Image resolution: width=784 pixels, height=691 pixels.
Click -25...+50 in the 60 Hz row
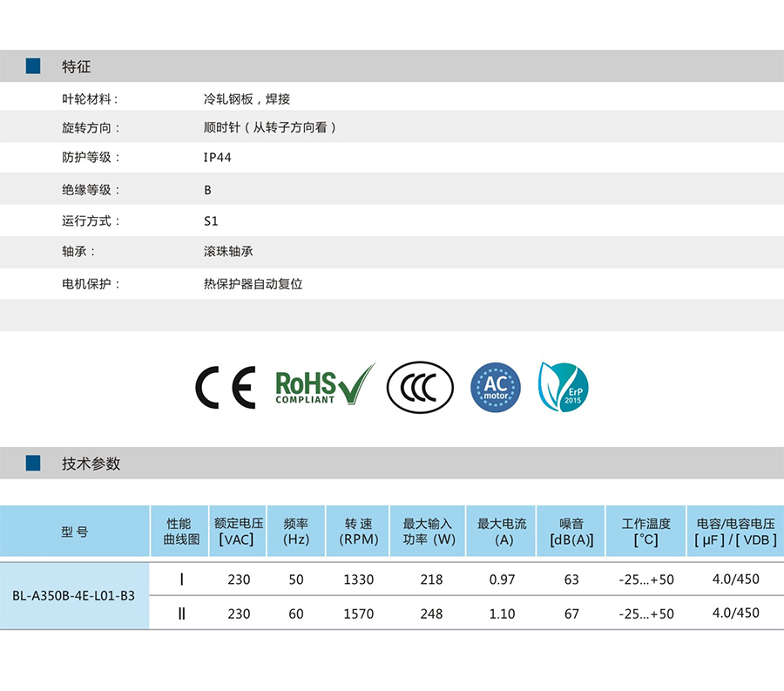click(x=646, y=613)
